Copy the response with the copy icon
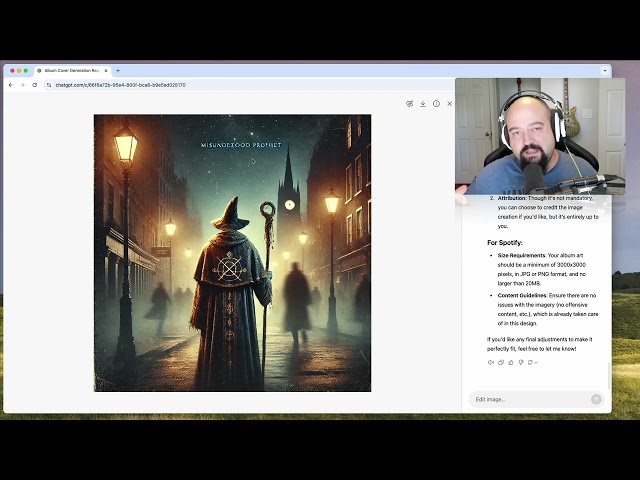This screenshot has height=480, width=640. pyautogui.click(x=501, y=362)
